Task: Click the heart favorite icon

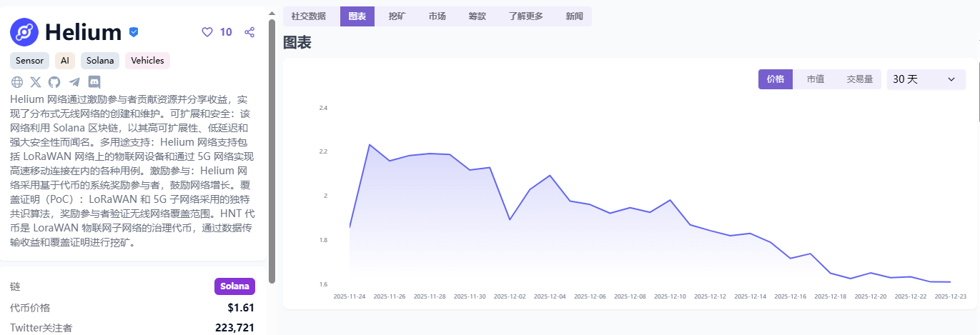Action: coord(207,32)
